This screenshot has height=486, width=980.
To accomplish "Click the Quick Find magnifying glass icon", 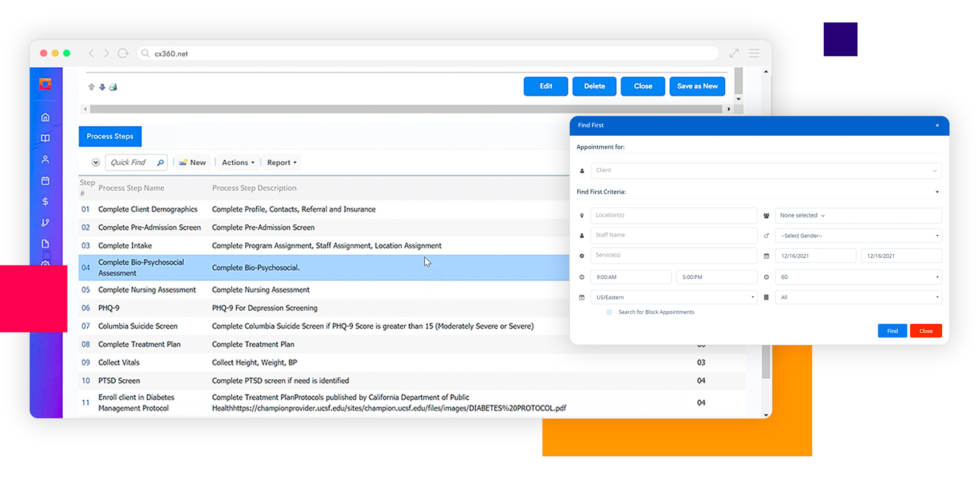I will coord(161,162).
